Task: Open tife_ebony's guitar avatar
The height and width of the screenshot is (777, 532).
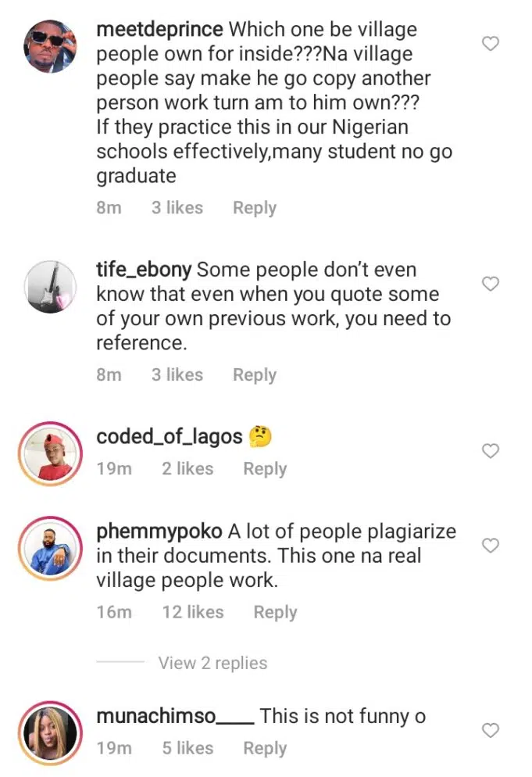Action: click(x=49, y=286)
